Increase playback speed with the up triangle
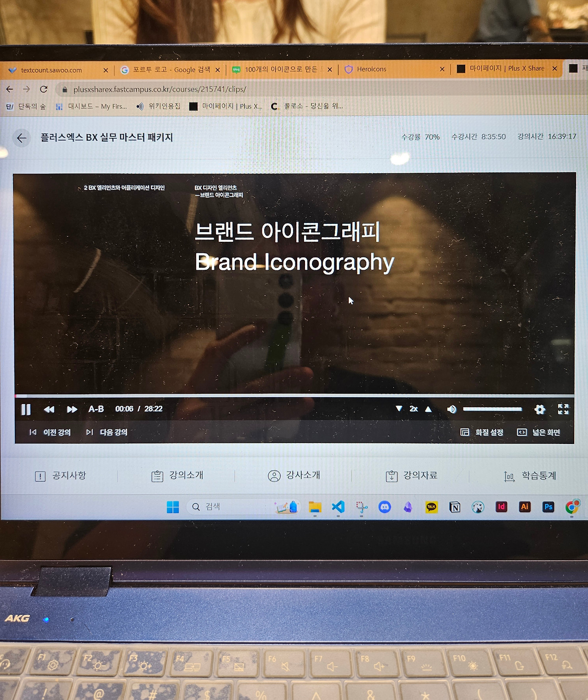The height and width of the screenshot is (700, 588). tap(428, 409)
